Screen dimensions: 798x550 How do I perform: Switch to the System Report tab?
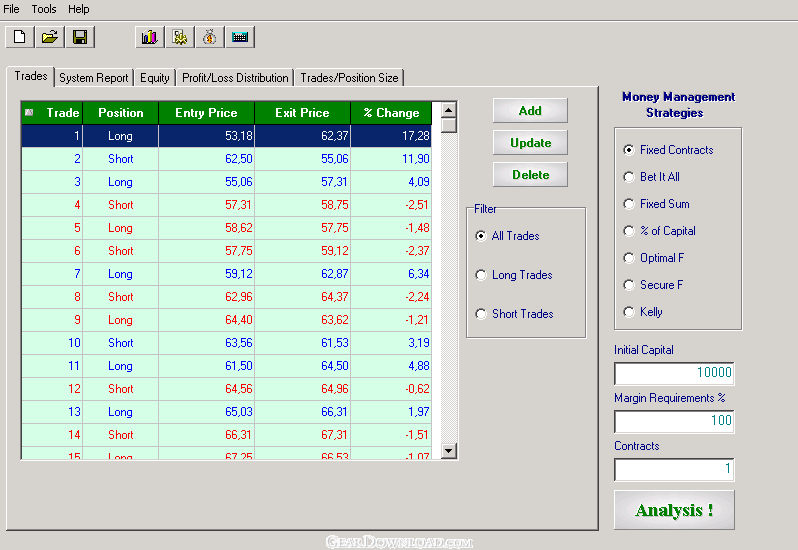click(94, 78)
